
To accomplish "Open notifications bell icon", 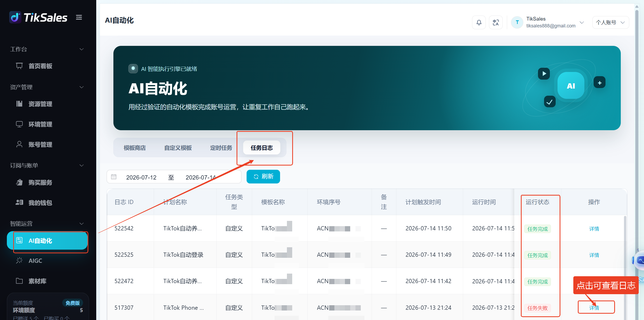I will coord(479,22).
